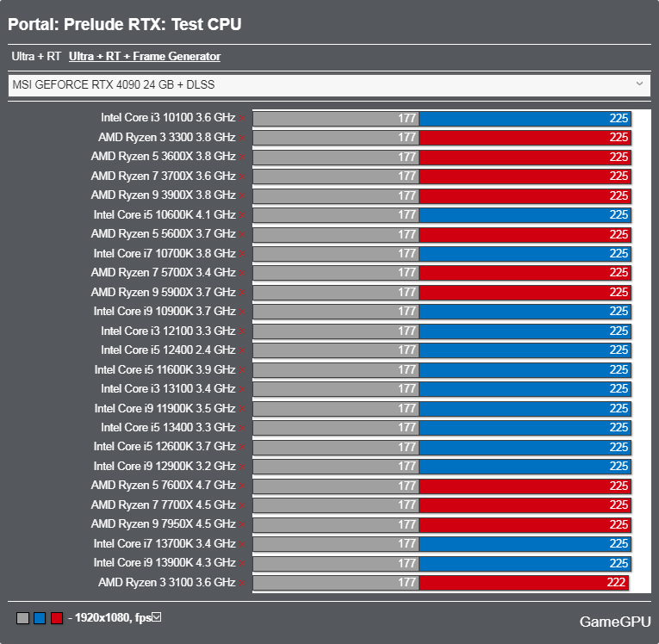Remove Intel Core i7 13700K with red X
The image size is (659, 644).
[x=242, y=544]
